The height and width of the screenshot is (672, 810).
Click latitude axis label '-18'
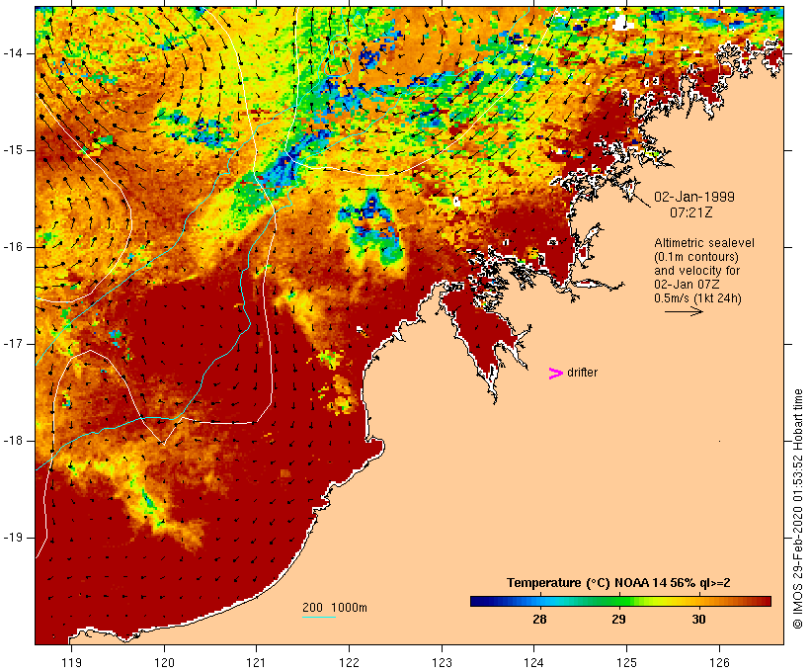tap(13, 441)
